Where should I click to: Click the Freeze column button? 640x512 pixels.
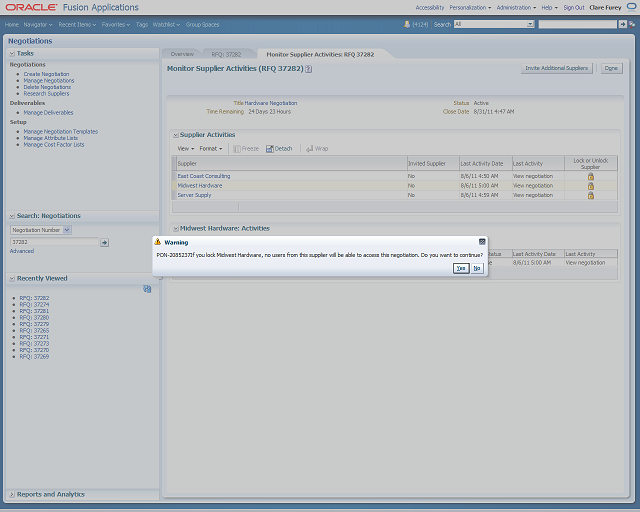(x=246, y=149)
